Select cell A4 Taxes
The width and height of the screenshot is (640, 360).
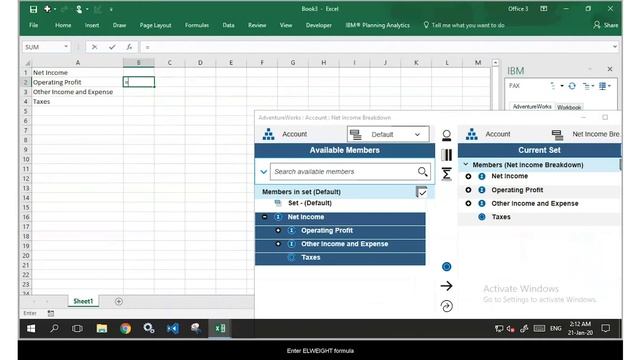[78, 102]
